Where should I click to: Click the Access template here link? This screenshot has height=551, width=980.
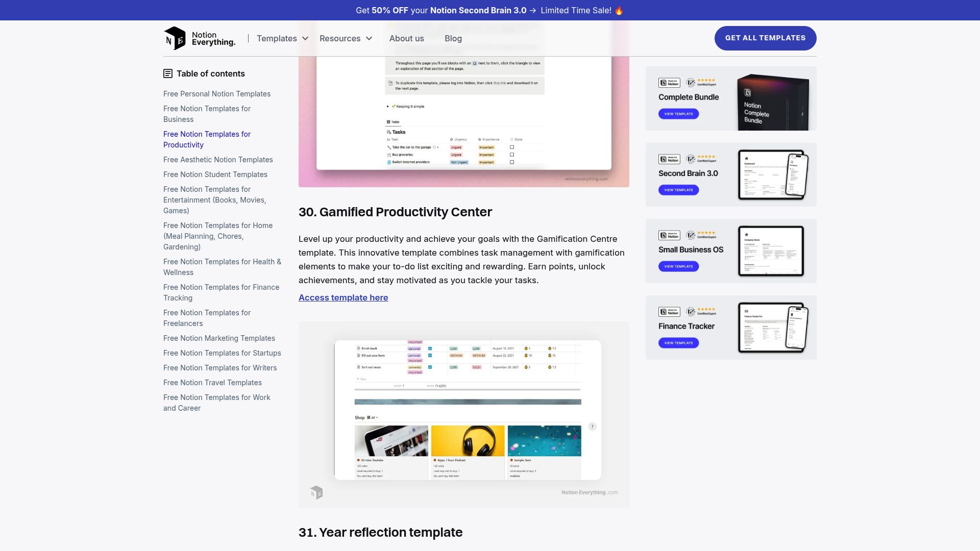click(x=343, y=297)
